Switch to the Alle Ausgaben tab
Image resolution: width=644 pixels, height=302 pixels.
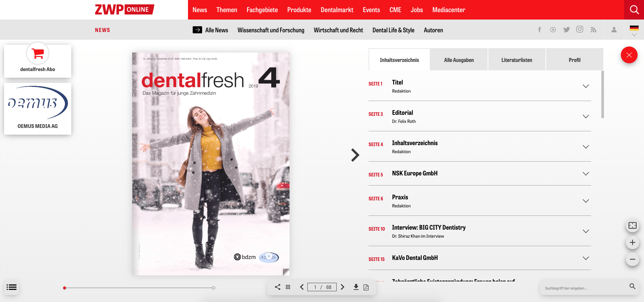point(459,60)
